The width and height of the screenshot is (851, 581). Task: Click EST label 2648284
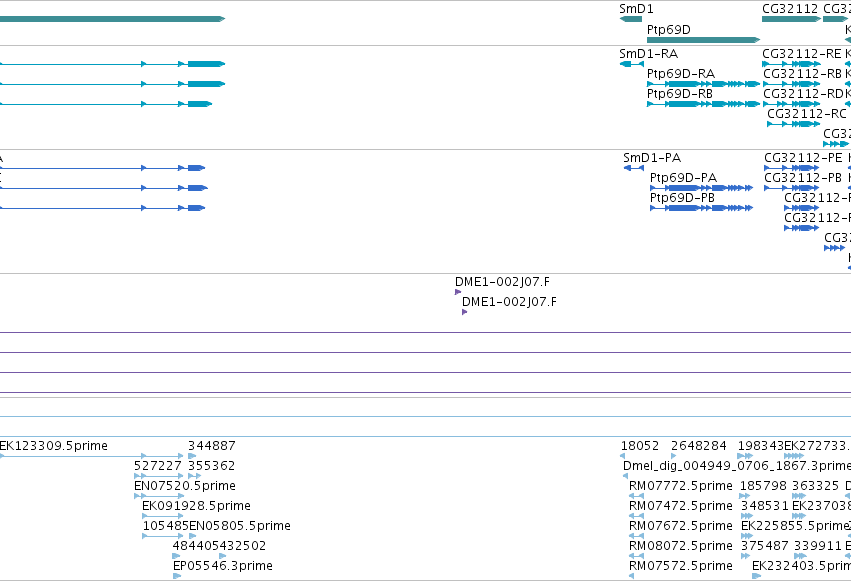coord(698,446)
